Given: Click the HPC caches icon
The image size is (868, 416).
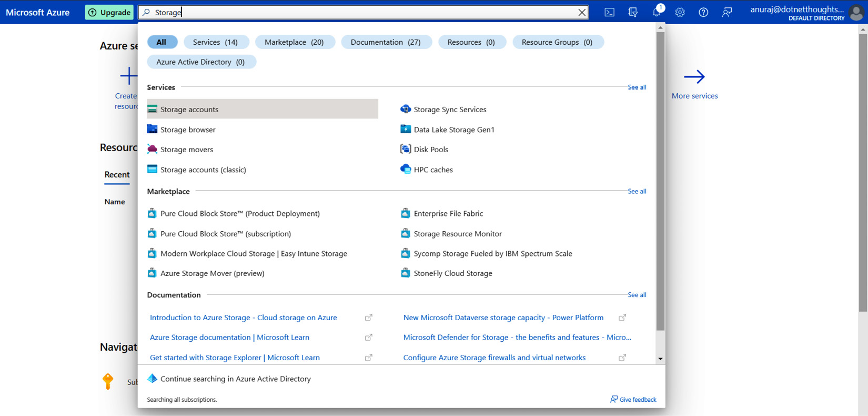Looking at the screenshot, I should coord(406,169).
